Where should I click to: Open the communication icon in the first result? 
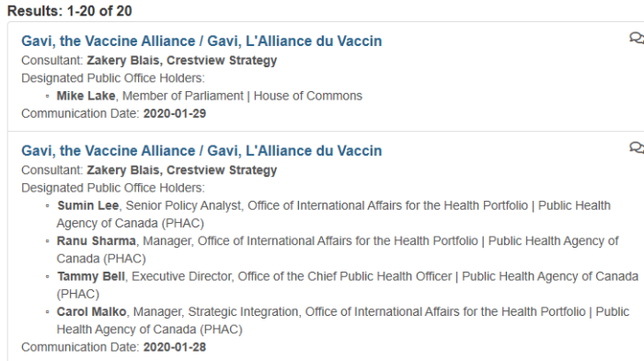tap(637, 39)
